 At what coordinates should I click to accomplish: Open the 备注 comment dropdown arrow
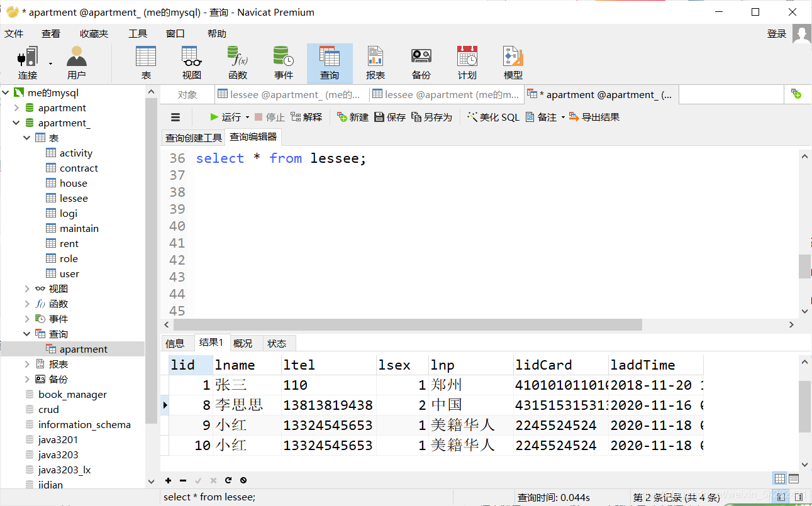point(562,116)
